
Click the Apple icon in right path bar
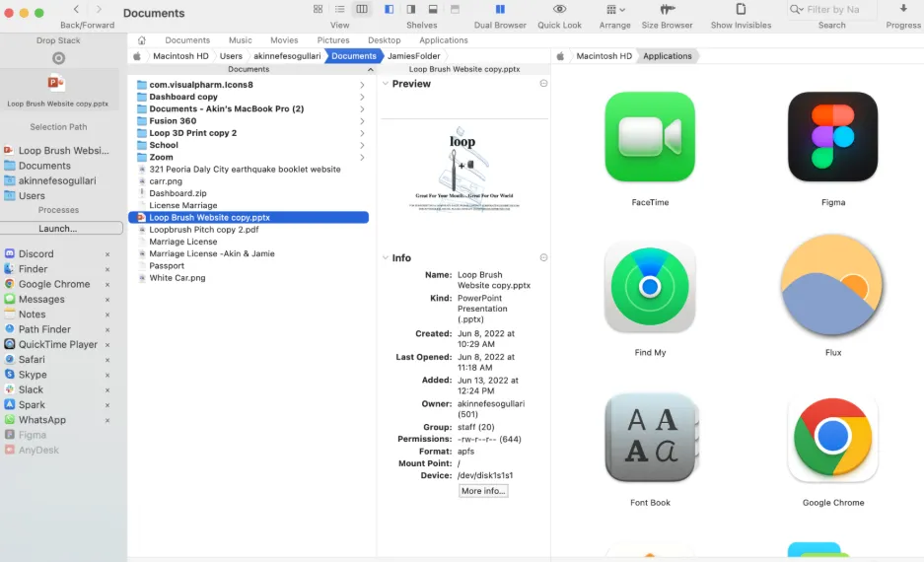click(560, 56)
